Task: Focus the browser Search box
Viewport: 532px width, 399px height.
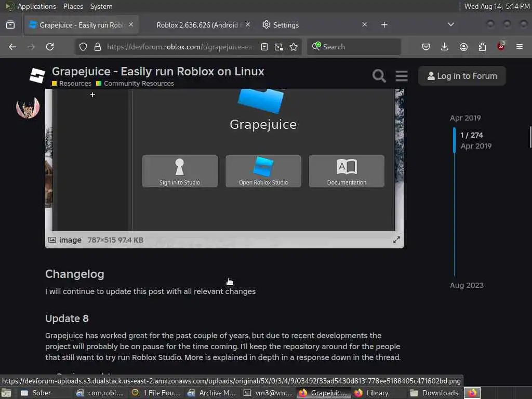Action: click(354, 47)
